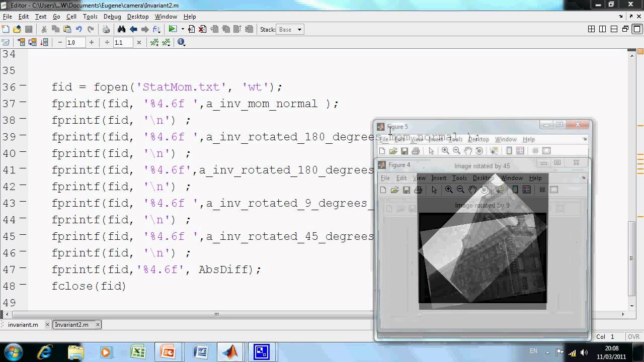Toggle breakpoint dash on line 48
The height and width of the screenshot is (362, 644).
pyautogui.click(x=23, y=286)
